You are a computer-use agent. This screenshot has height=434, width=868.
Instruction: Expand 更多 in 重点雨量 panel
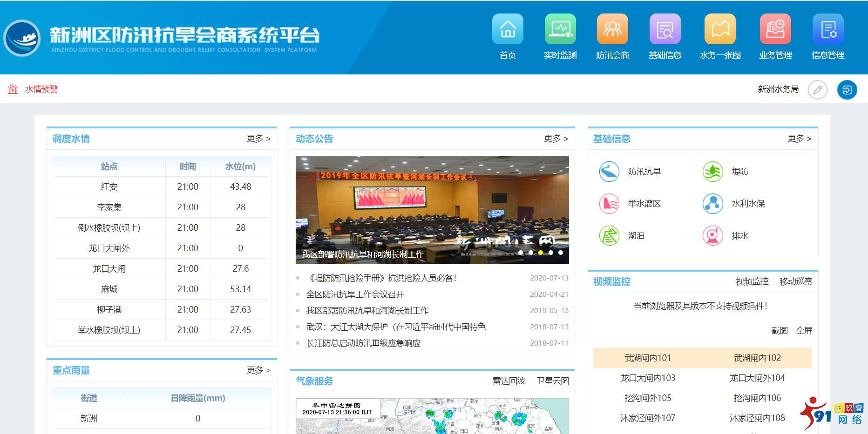[x=258, y=370]
